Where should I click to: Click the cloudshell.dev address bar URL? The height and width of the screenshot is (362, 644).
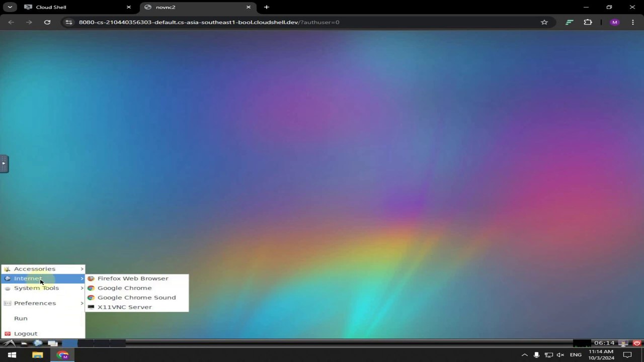point(209,22)
